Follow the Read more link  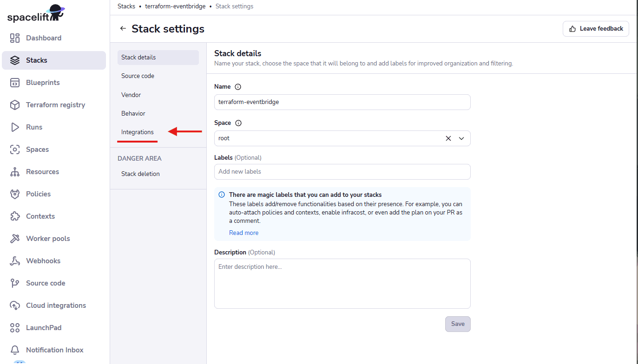243,233
